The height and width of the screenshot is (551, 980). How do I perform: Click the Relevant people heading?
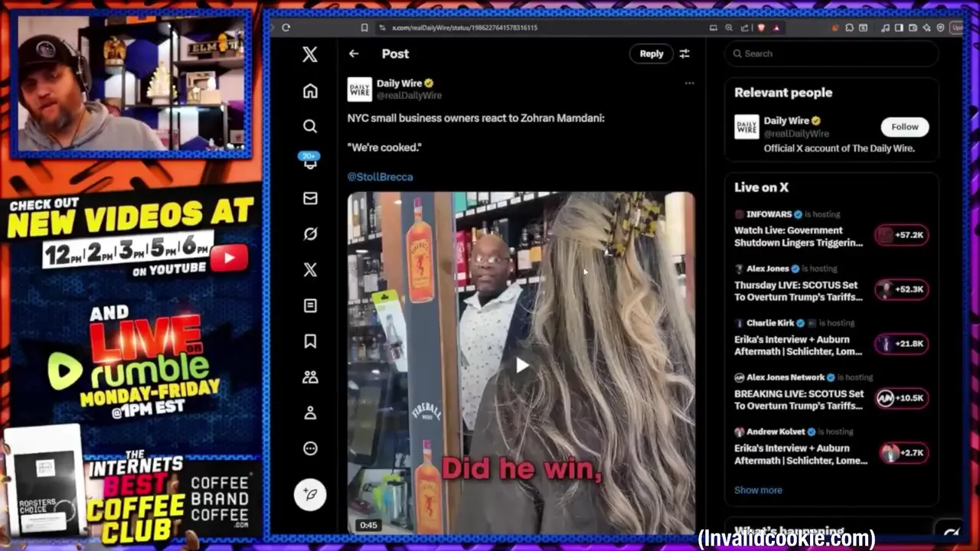click(x=783, y=93)
